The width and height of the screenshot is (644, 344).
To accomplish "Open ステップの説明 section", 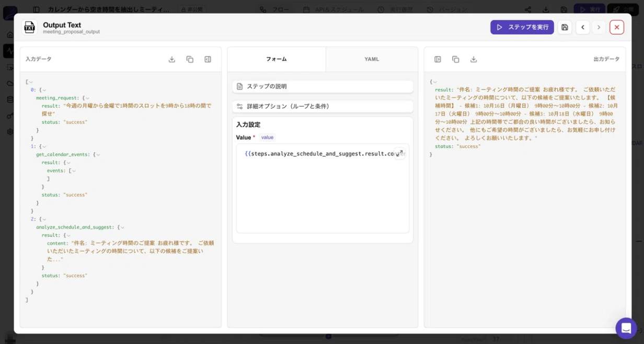I will [x=323, y=86].
